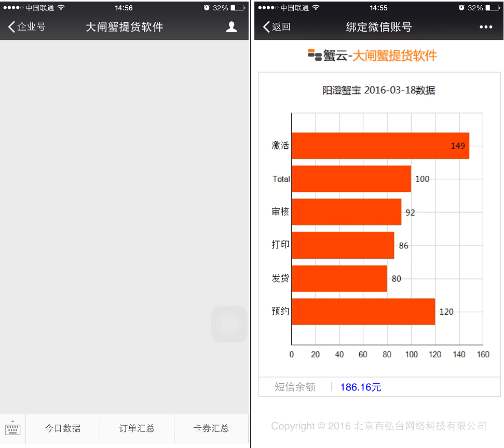Select the 预约 bar showing 120

363,312
